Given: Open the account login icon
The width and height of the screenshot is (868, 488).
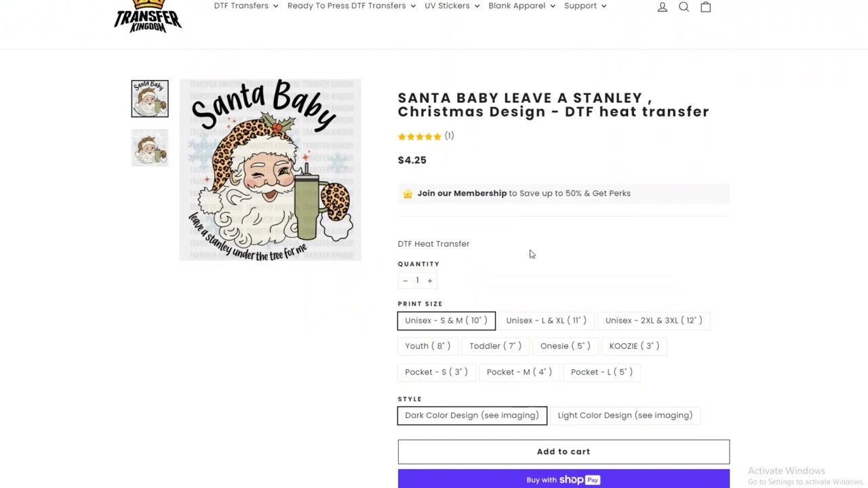Looking at the screenshot, I should [663, 7].
